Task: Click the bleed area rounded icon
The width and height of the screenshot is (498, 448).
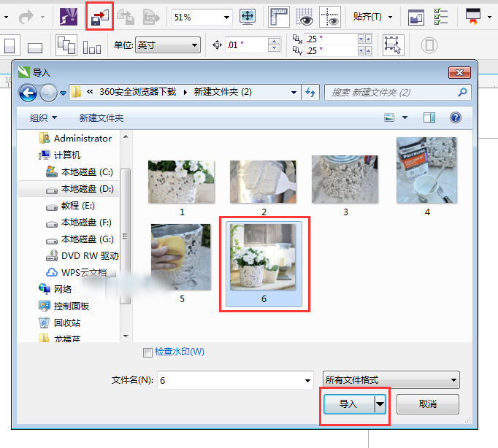Action: [x=429, y=45]
